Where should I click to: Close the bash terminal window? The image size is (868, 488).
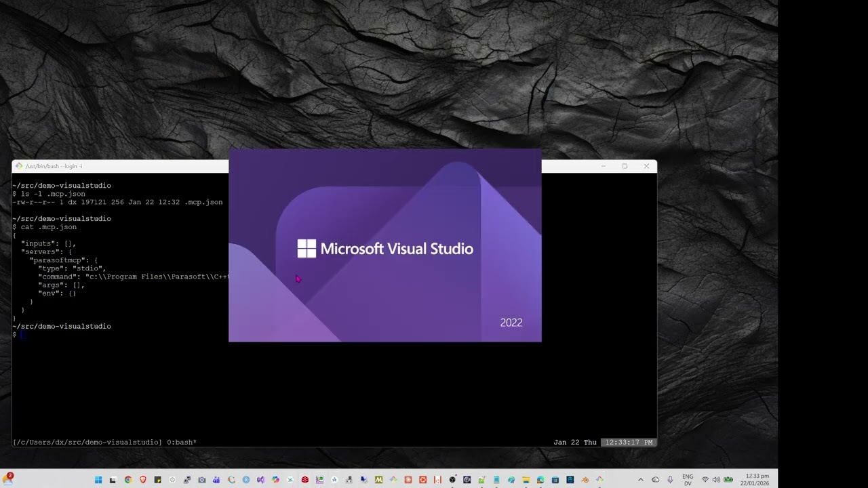point(646,166)
